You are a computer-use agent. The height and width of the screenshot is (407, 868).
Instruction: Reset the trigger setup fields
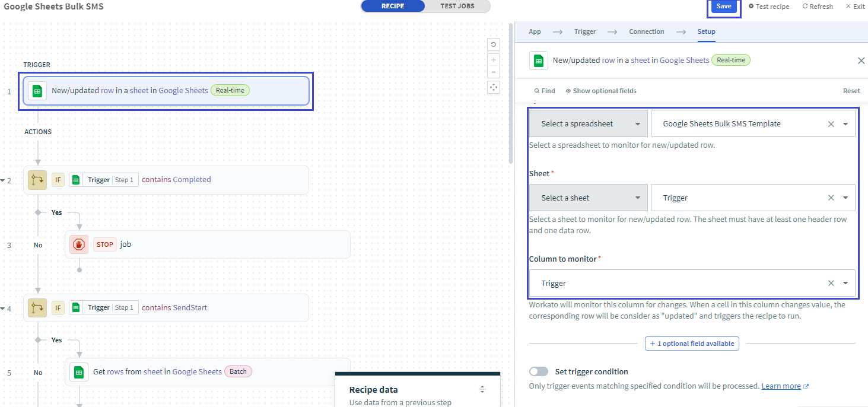click(851, 91)
